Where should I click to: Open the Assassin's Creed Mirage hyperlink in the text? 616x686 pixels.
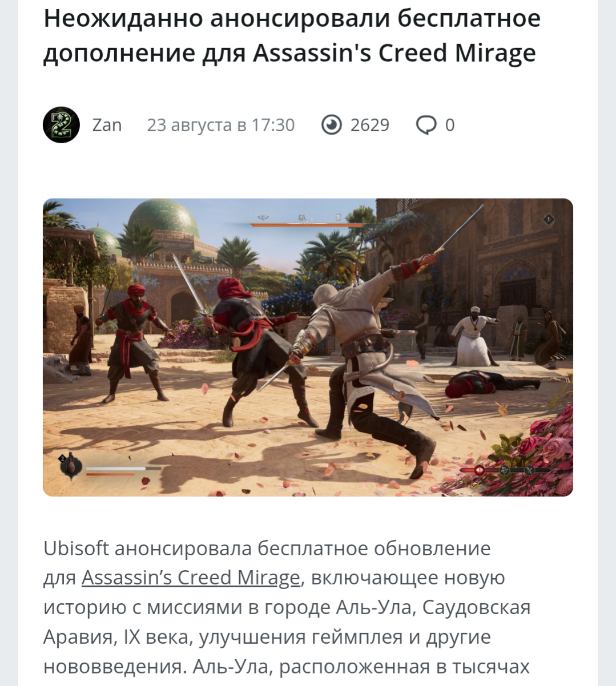(x=191, y=578)
